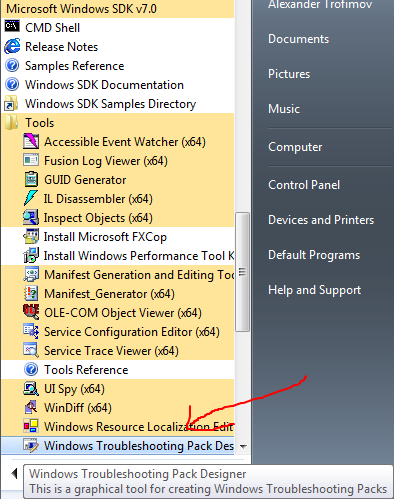The image size is (394, 499).
Task: Click the Service Trace Viewer icon
Action: click(x=31, y=350)
